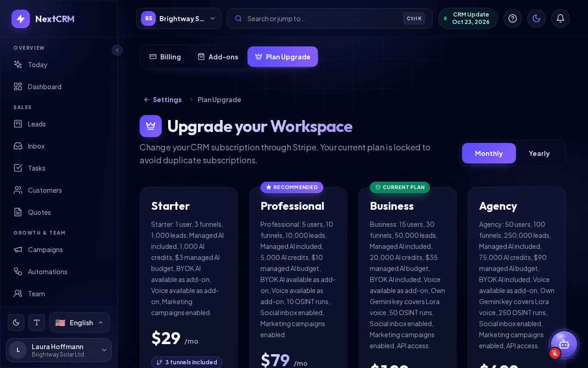Switch to the Billing tab
The image size is (588, 368).
165,57
